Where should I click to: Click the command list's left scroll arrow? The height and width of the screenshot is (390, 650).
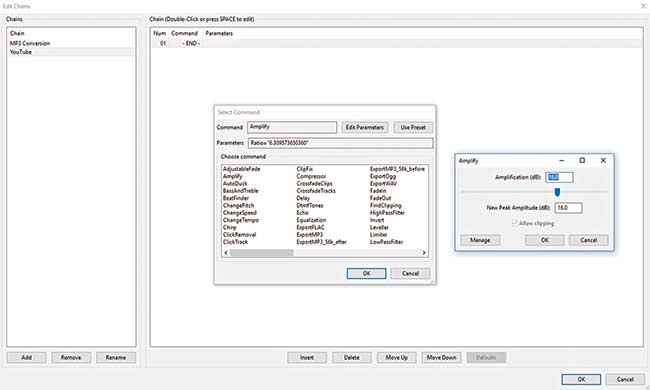coord(226,253)
